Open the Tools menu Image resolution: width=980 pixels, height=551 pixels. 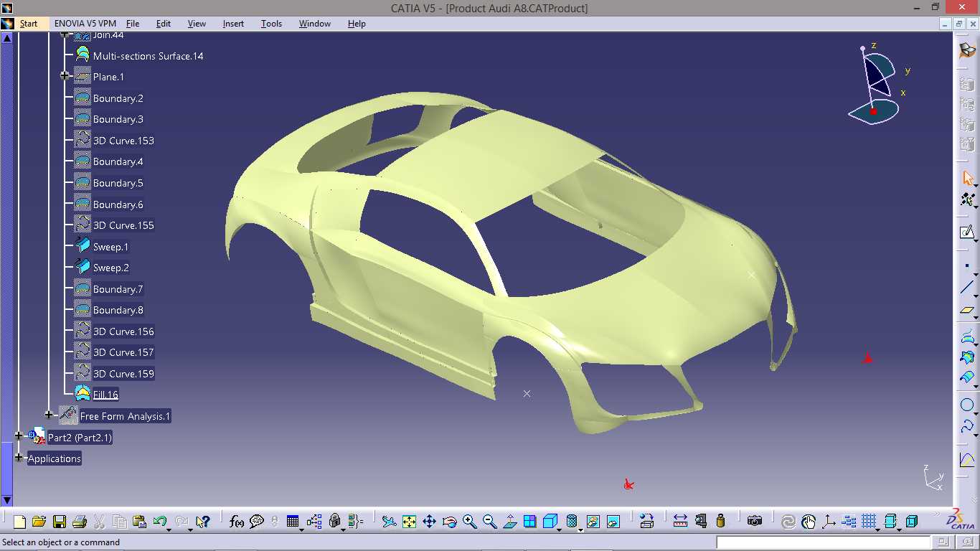(x=271, y=24)
